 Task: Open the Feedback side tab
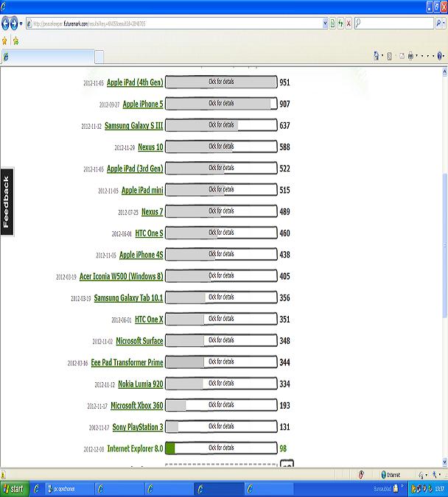click(x=7, y=202)
